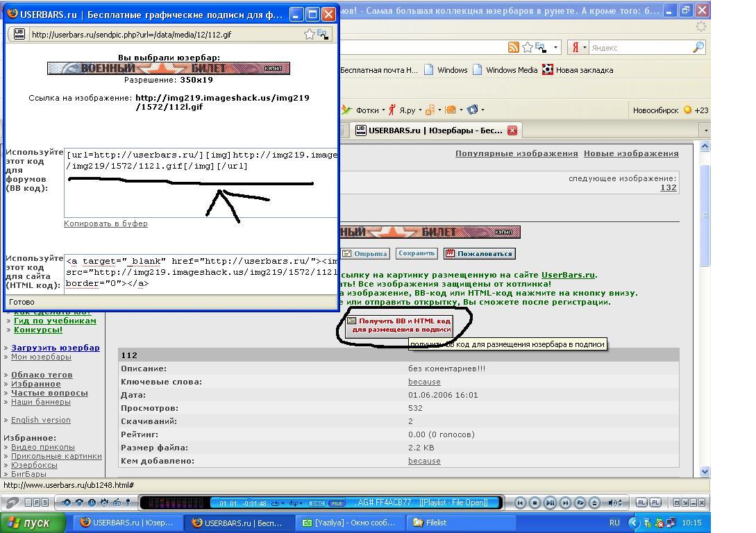Click the Сохранить button
Screen dimensions: 756x533
point(417,253)
